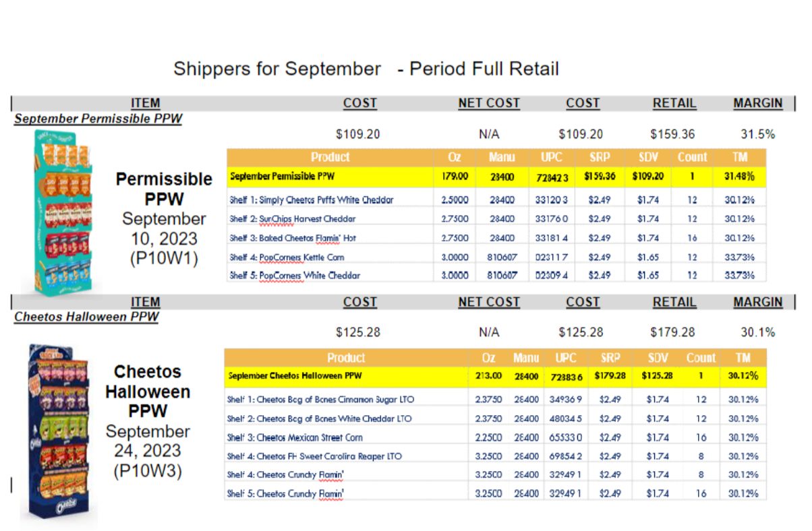The height and width of the screenshot is (531, 812).
Task: Select 'Shelf 4: Cheetos Crunchy Flamin'' row
Action: [x=496, y=475]
